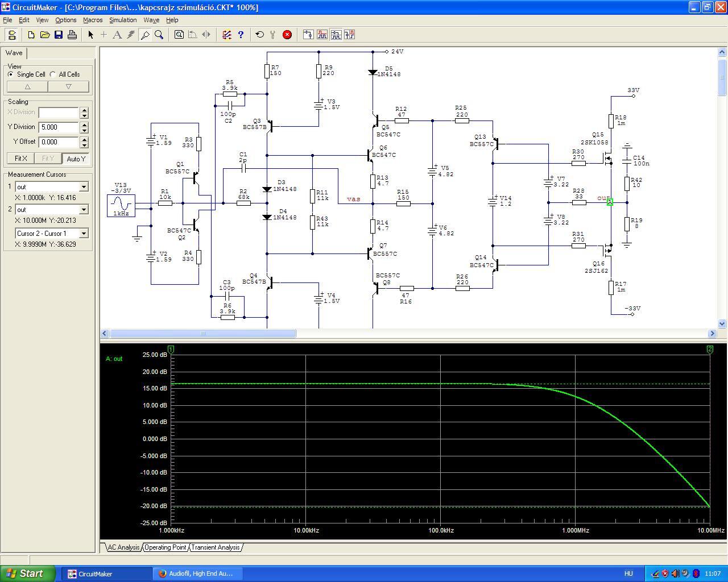
Task: Click the Print icon in toolbar
Action: pos(72,35)
